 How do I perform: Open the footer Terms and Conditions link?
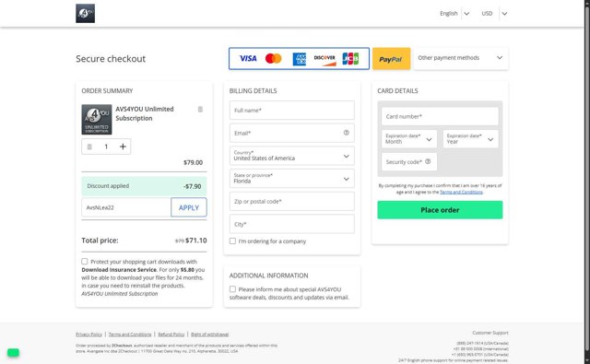[130, 335]
